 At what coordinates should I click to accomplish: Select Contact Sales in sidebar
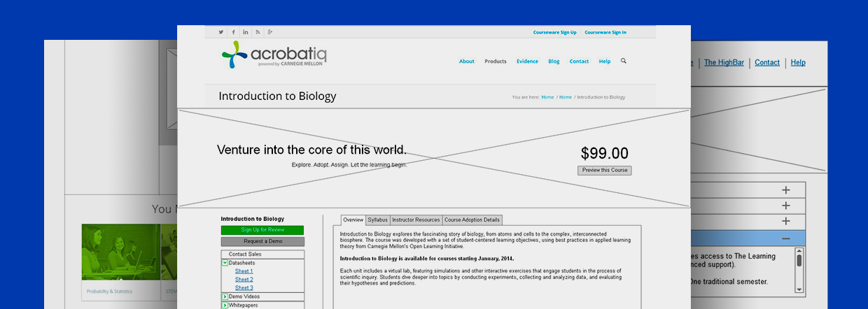[262, 254]
